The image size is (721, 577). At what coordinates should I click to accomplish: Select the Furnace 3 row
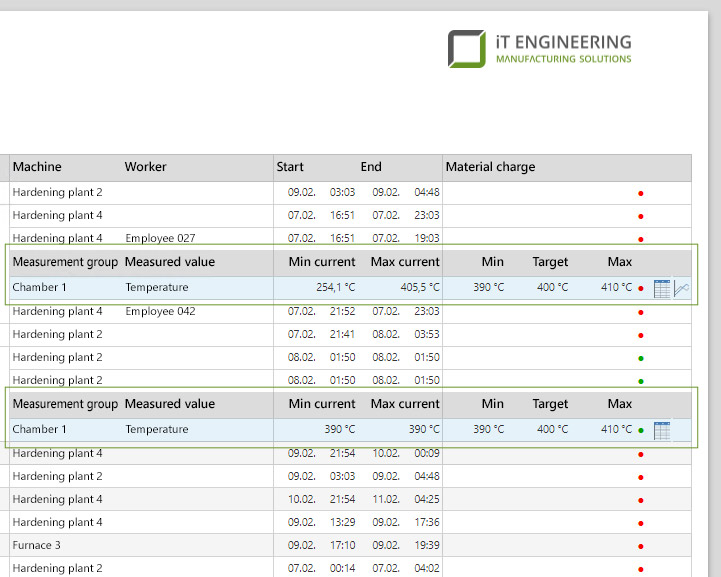(36, 545)
